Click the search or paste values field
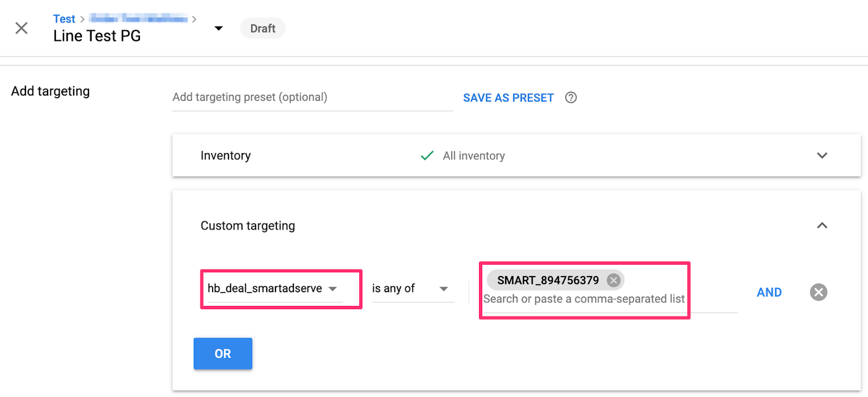868x397 pixels. pyautogui.click(x=584, y=299)
